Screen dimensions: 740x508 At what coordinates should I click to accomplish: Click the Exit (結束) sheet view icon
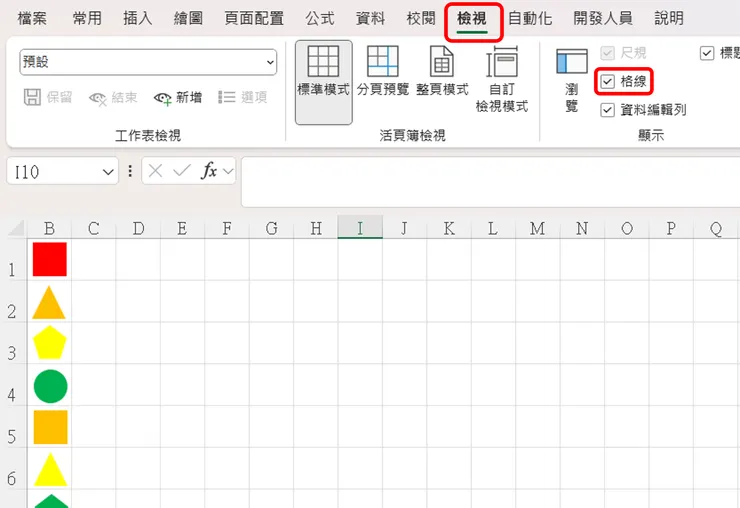click(x=98, y=98)
